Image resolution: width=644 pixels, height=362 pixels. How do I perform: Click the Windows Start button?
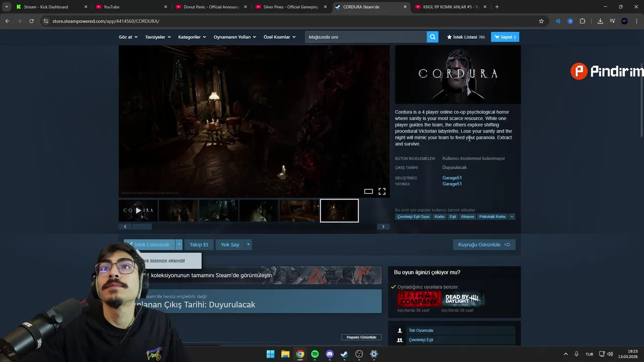[270, 354]
